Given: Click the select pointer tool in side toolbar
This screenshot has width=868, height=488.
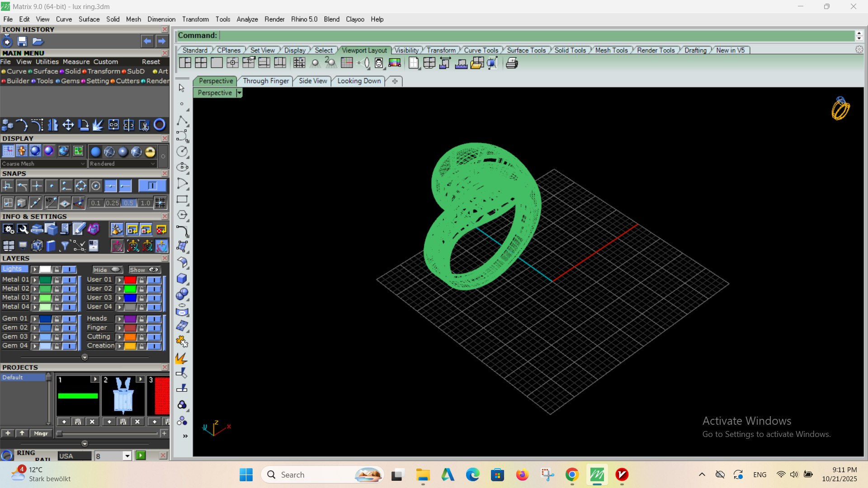Looking at the screenshot, I should pyautogui.click(x=182, y=88).
